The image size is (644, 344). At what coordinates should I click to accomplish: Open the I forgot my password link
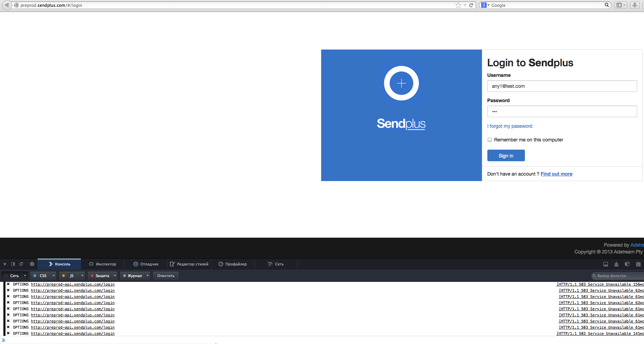click(x=510, y=126)
